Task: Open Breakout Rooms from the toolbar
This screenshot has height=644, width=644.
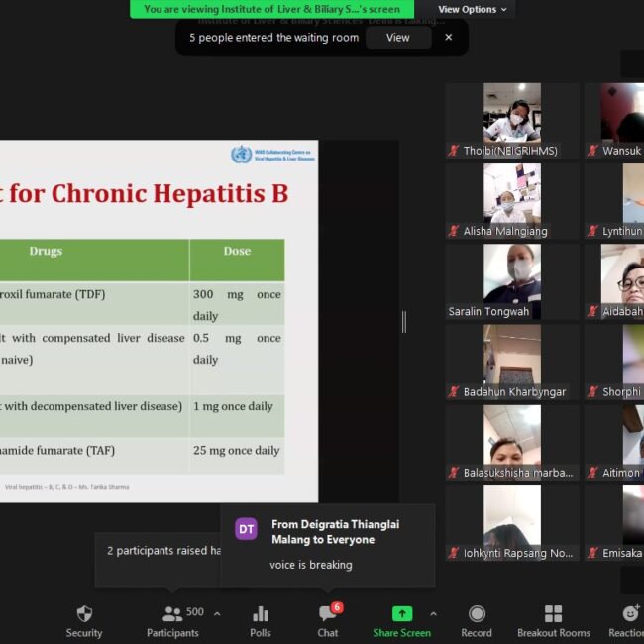Action: [553, 614]
